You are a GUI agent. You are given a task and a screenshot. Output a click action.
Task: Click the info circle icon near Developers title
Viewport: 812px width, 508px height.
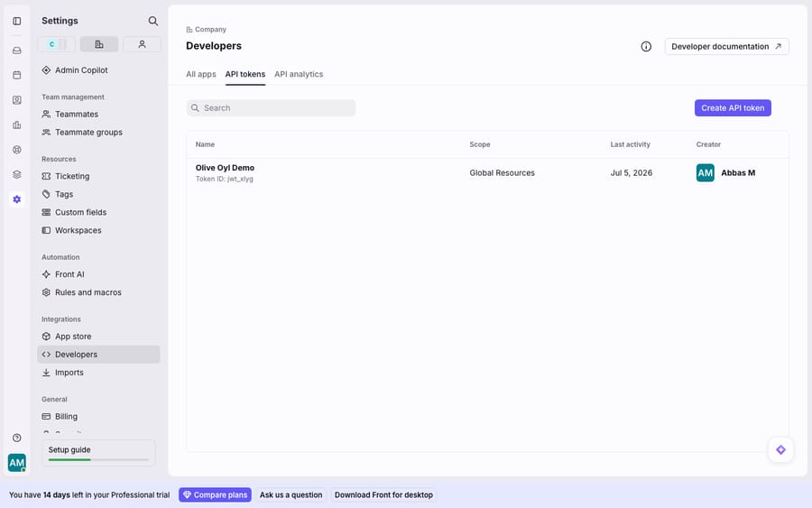pyautogui.click(x=646, y=47)
